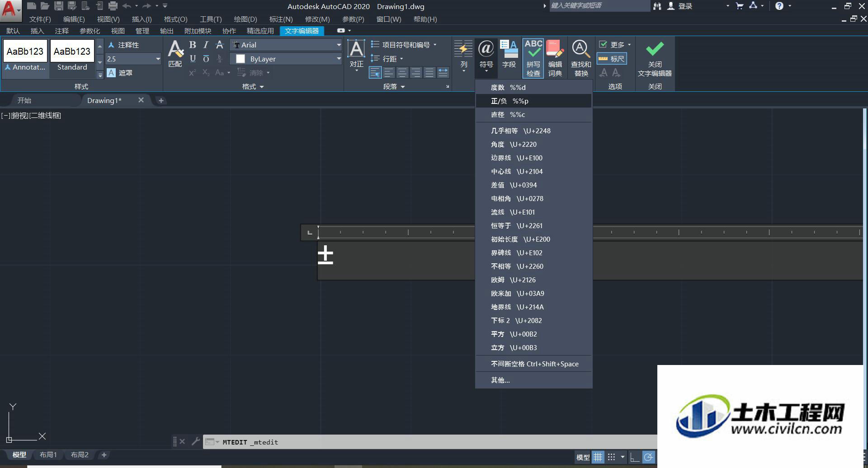Insert the Ohm \U+2126 symbol
This screenshot has height=468, width=868.
click(533, 280)
